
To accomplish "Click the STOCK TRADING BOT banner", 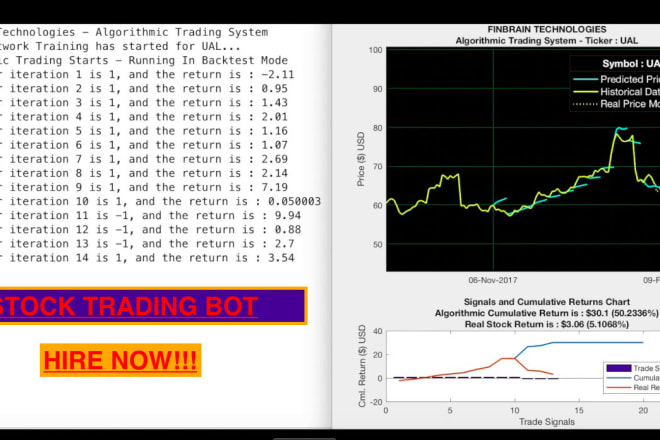I will 152,306.
